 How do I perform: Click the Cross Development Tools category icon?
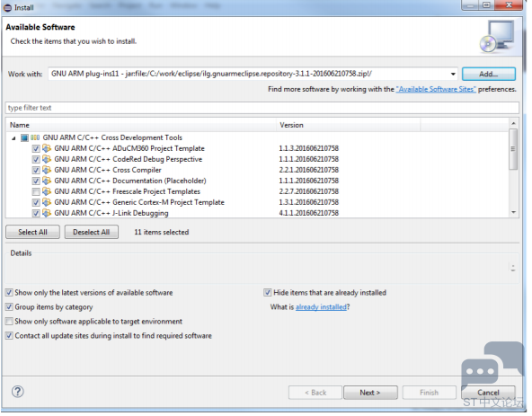tap(35, 137)
